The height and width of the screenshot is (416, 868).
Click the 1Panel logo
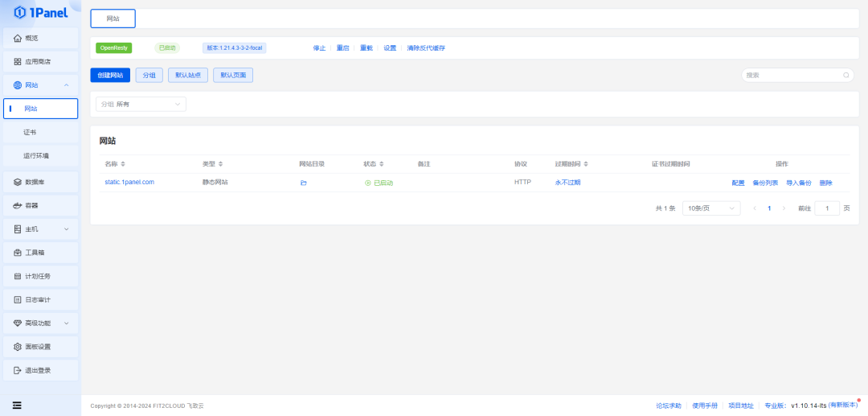click(x=40, y=12)
